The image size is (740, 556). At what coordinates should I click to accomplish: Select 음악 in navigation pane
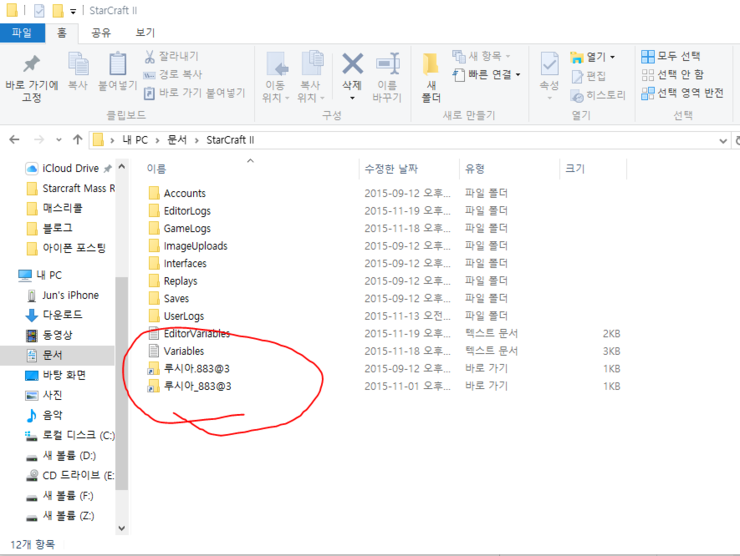pos(44,415)
